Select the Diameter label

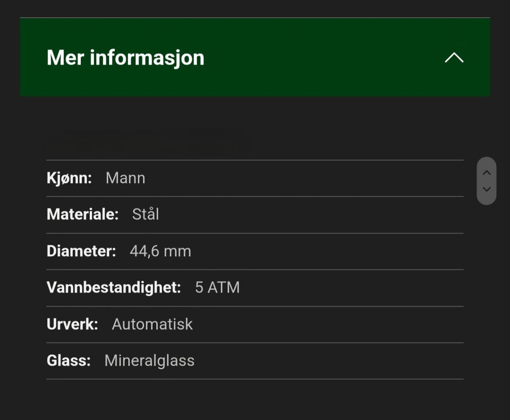[x=81, y=251]
